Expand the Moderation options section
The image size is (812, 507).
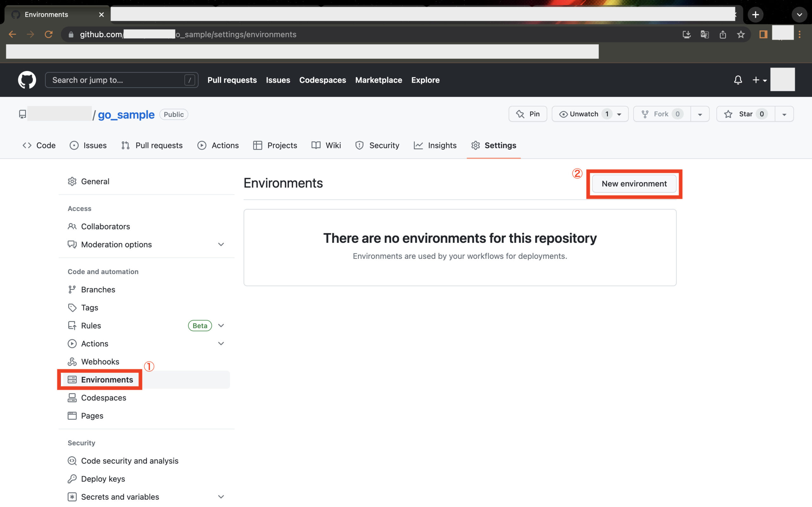pyautogui.click(x=221, y=244)
